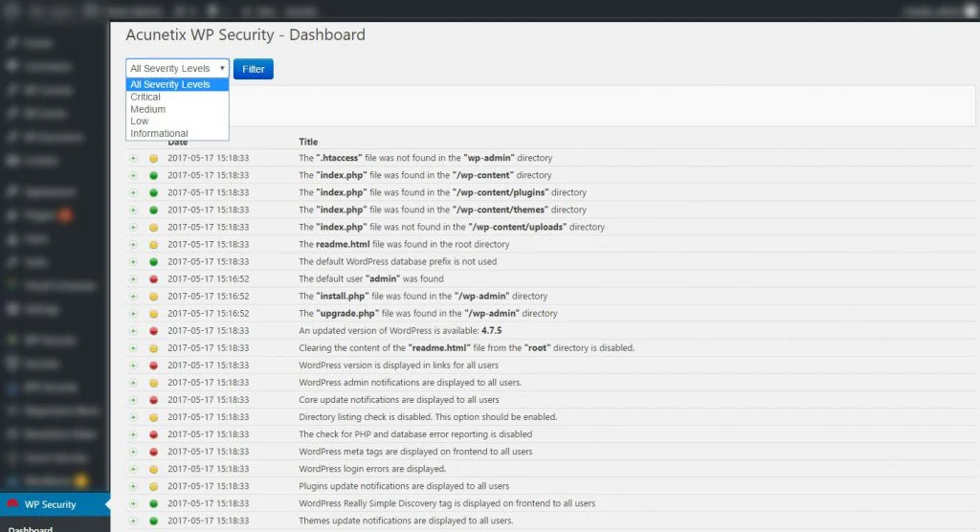This screenshot has height=532, width=980.
Task: Expand the install.php found row
Action: coord(133,297)
